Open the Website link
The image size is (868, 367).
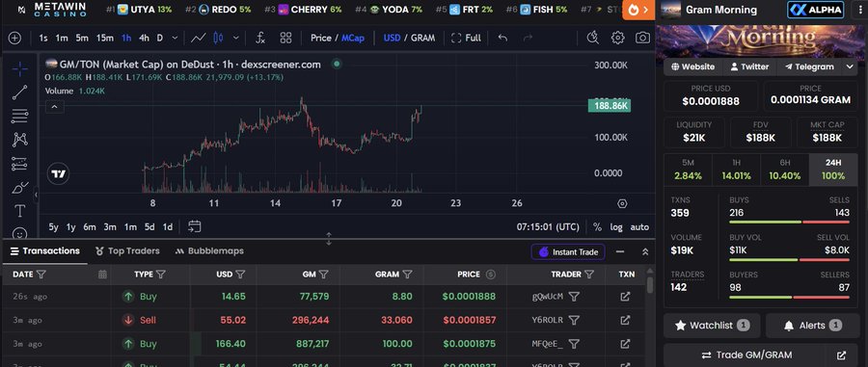click(692, 66)
